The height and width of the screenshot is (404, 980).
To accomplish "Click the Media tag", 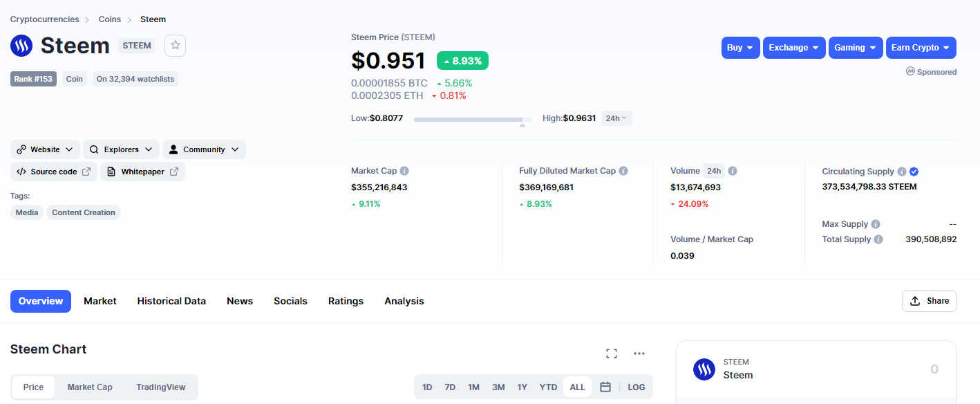I will point(27,212).
